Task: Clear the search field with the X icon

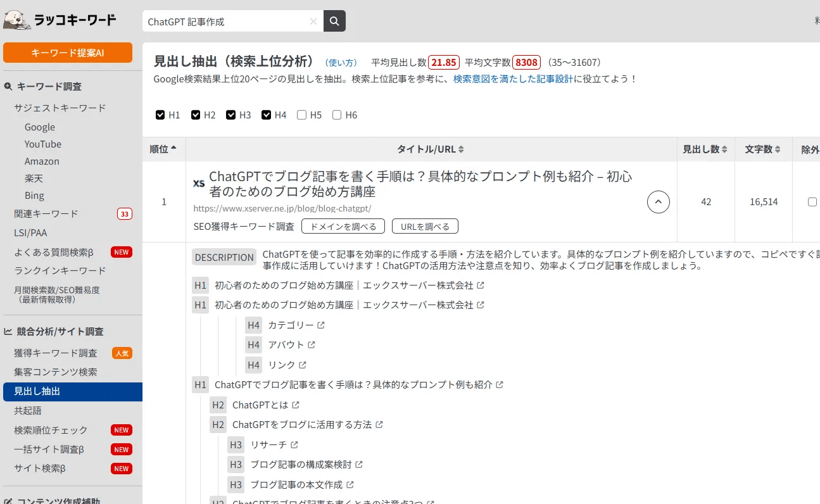Action: click(x=313, y=22)
